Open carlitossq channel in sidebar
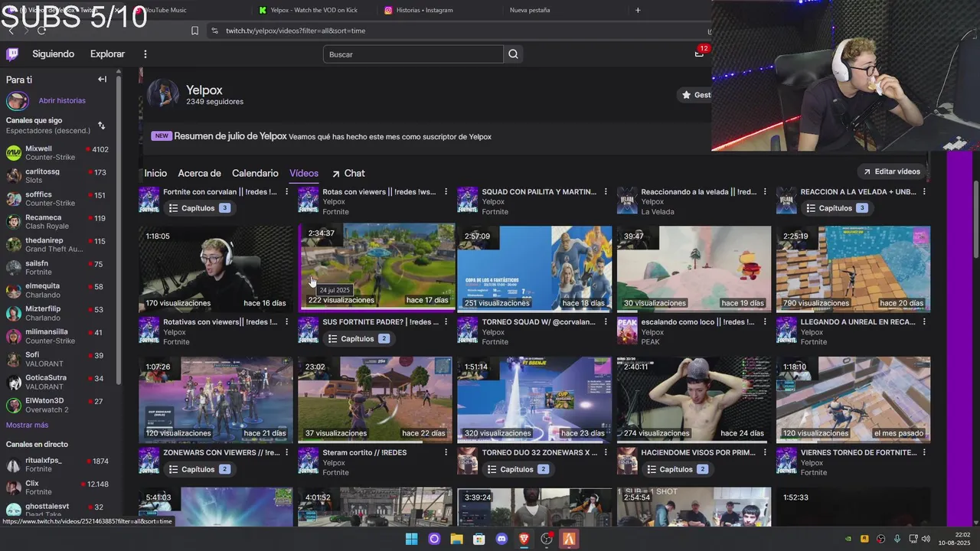980x551 pixels. 58,175
